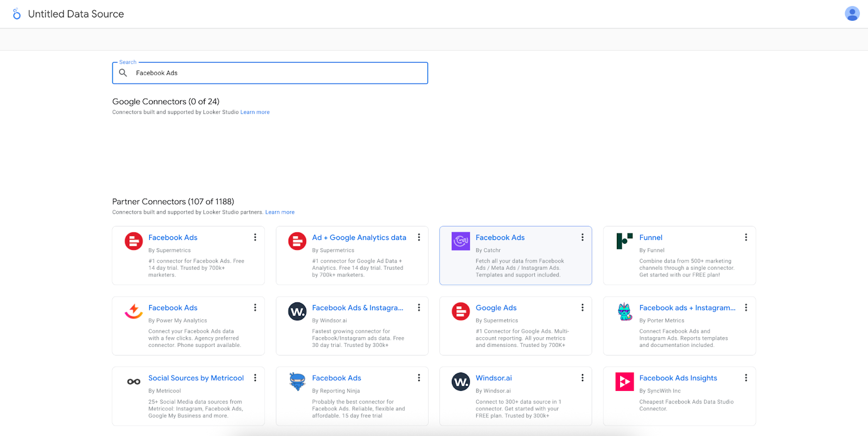Select Facebook ads + Instagram by Porter Metrics

coord(687,308)
